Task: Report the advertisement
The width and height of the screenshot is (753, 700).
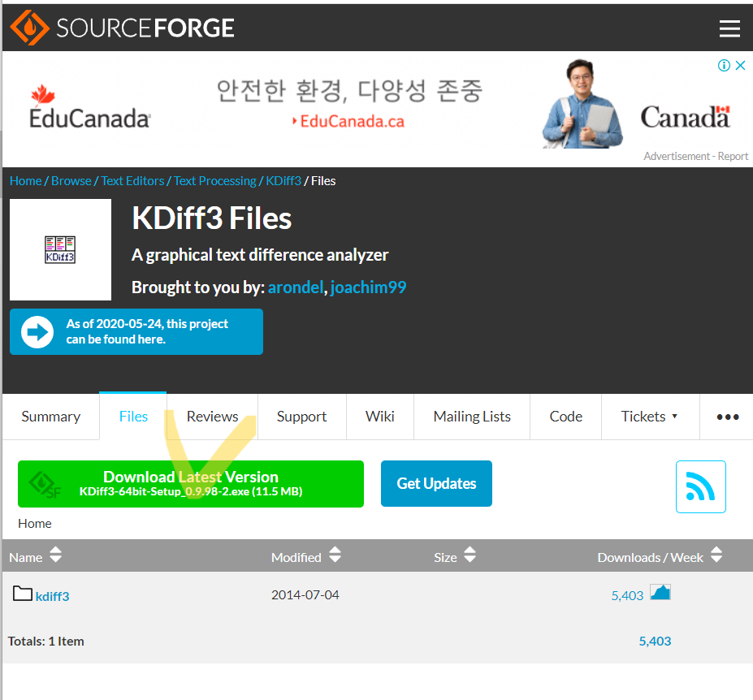Action: tap(733, 156)
